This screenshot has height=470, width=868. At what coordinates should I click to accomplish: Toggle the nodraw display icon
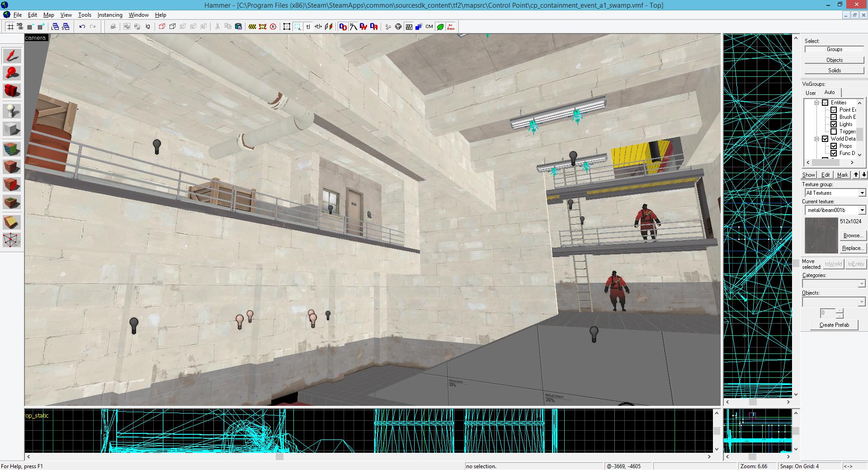[450, 27]
